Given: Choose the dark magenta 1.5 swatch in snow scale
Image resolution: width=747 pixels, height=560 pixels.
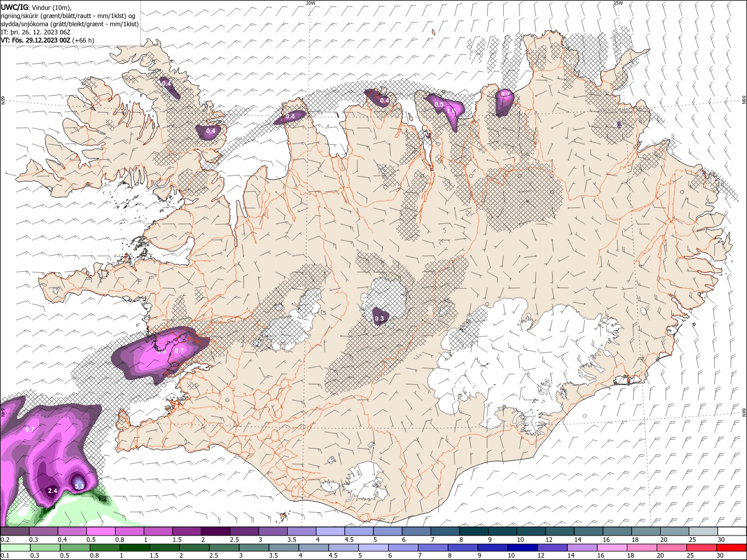Looking at the screenshot, I should (x=187, y=531).
